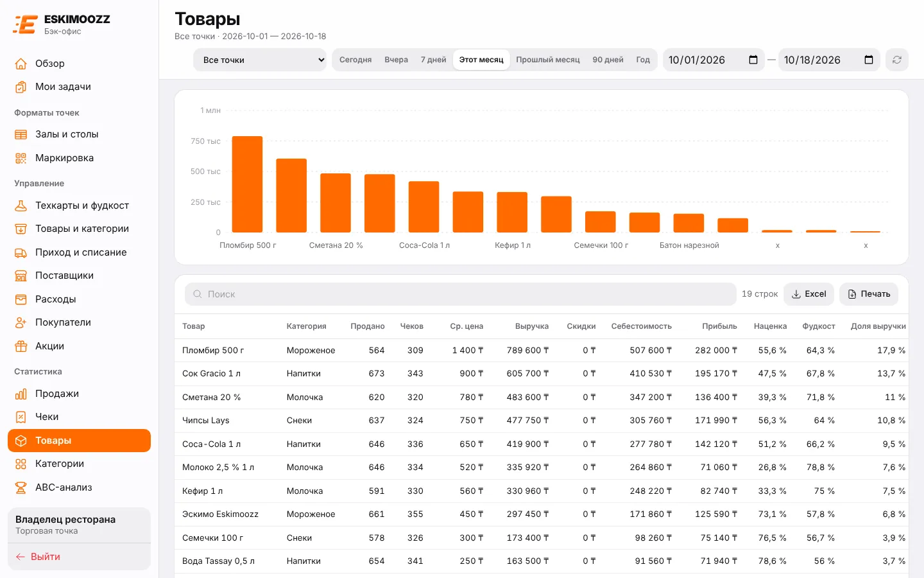Click the Сметана 20 % row name
This screenshot has height=578, width=924.
211,398
